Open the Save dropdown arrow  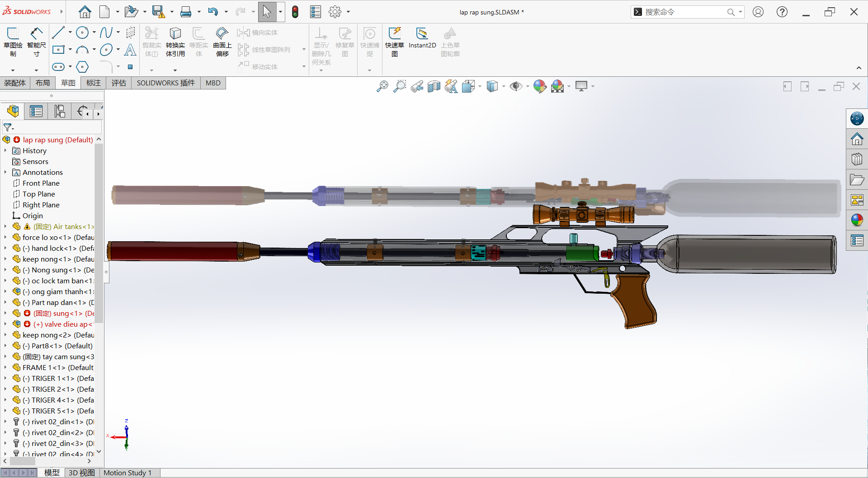(x=172, y=12)
